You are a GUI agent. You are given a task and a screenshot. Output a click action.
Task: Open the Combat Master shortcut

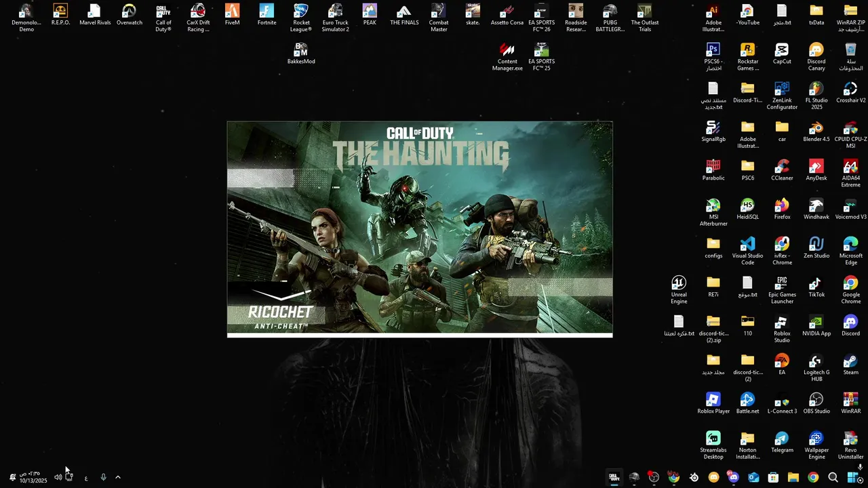pyautogui.click(x=439, y=18)
